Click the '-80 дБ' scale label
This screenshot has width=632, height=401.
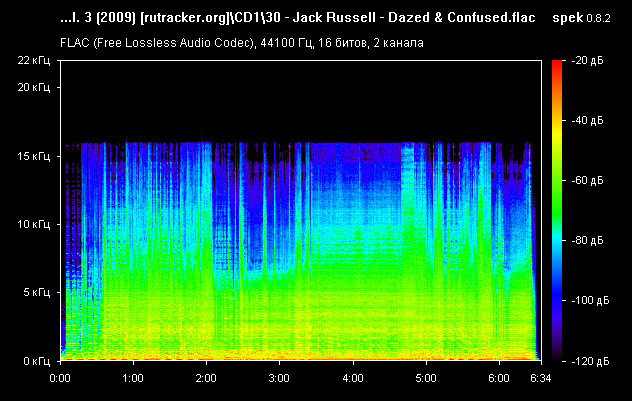pyautogui.click(x=588, y=241)
